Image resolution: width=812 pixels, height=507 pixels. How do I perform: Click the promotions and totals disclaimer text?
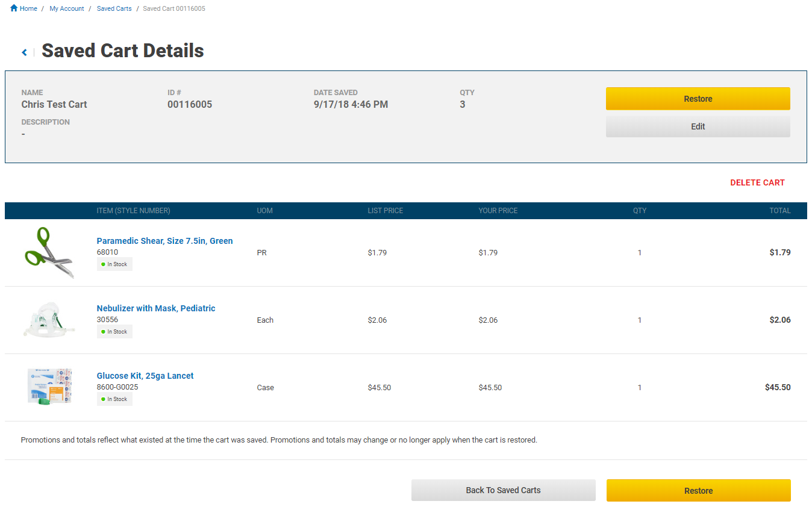[x=279, y=440]
